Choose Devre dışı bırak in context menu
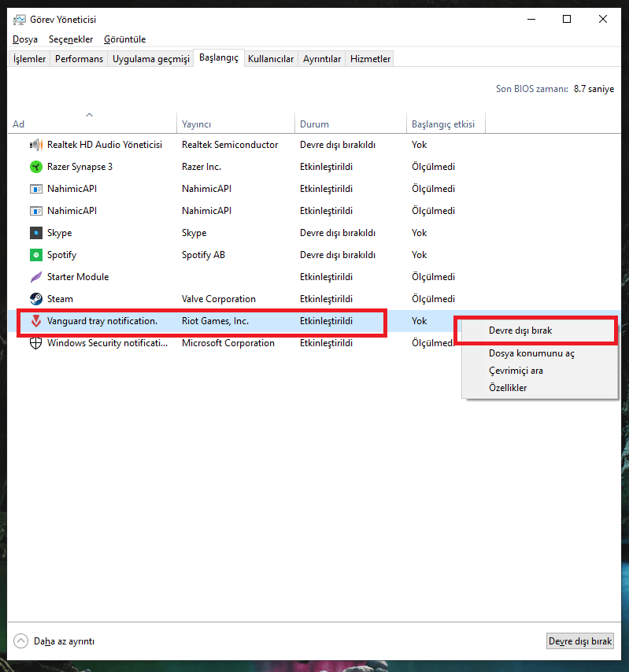Viewport: 629px width, 672px height. [539, 330]
